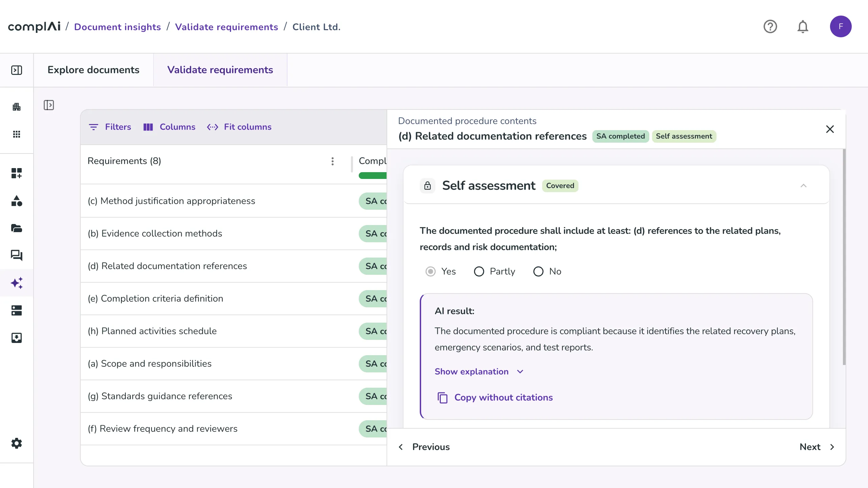Select the No radio button
This screenshot has width=868, height=488.
pyautogui.click(x=538, y=271)
